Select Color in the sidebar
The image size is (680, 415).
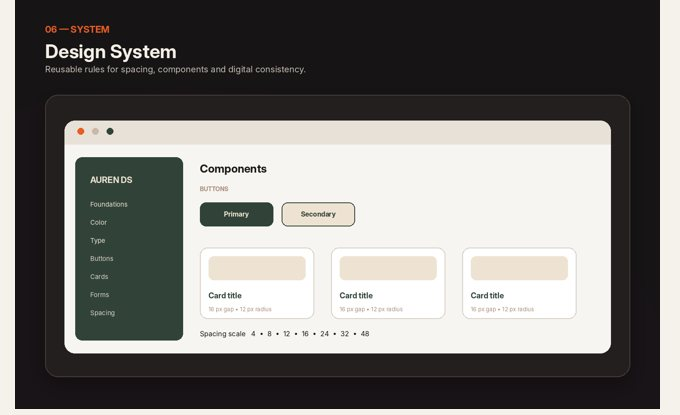point(98,222)
